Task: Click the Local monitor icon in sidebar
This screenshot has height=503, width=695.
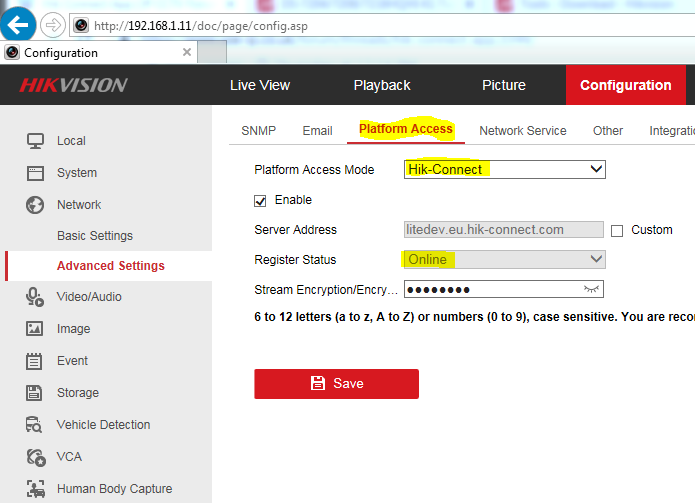Action: pyautogui.click(x=35, y=141)
